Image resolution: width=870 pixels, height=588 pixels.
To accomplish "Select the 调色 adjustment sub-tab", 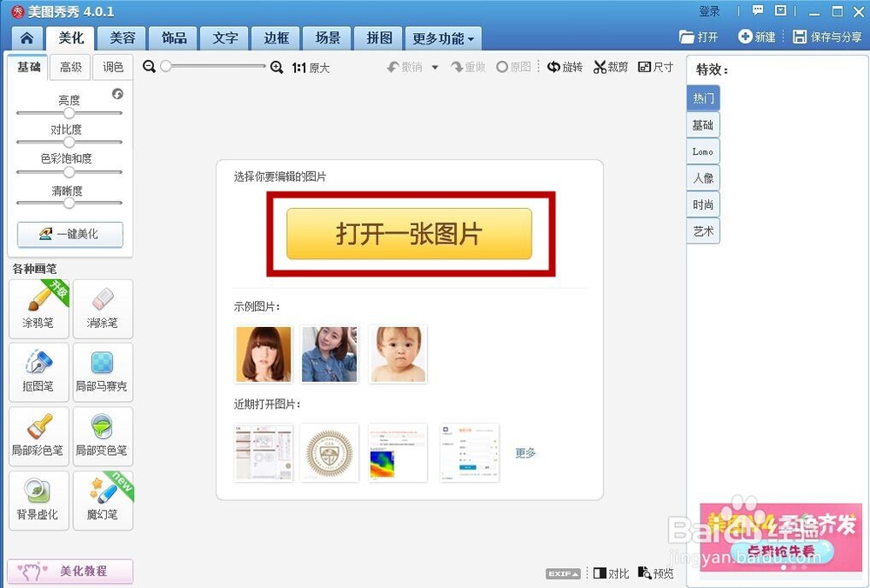I will pos(112,67).
